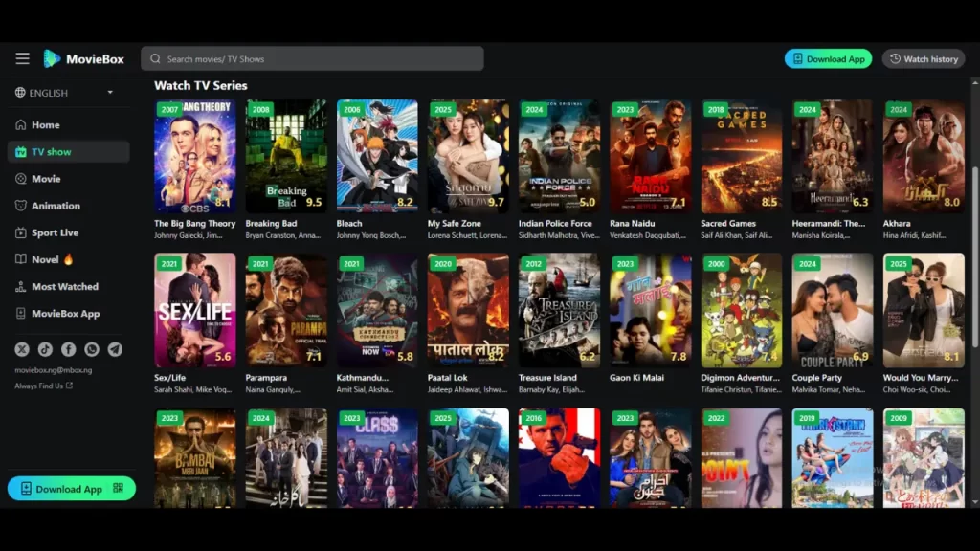
Task: Click the top Download App button
Action: (828, 58)
